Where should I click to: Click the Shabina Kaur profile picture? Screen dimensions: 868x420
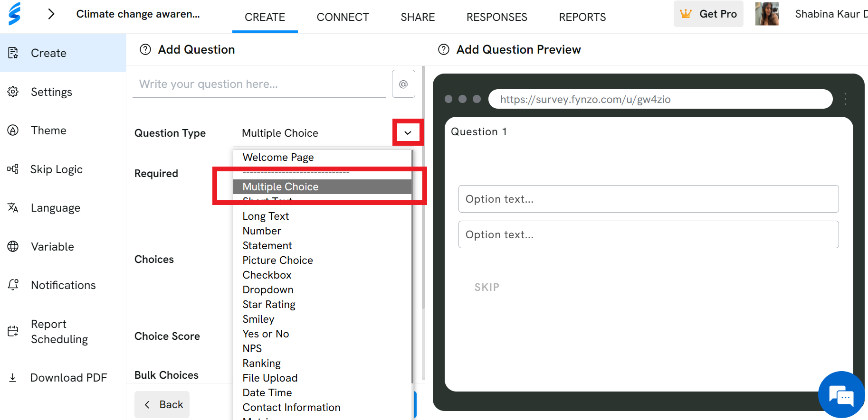[x=767, y=14]
